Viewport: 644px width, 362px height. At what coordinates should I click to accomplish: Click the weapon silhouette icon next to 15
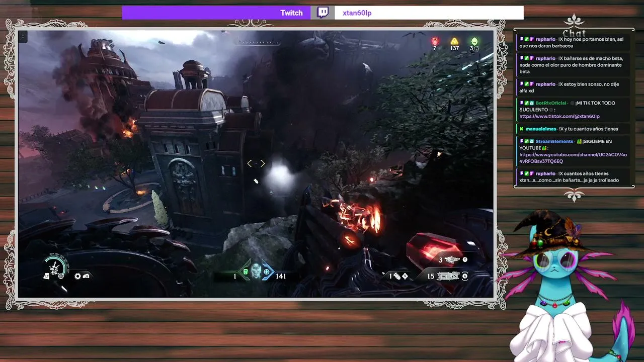pos(448,276)
